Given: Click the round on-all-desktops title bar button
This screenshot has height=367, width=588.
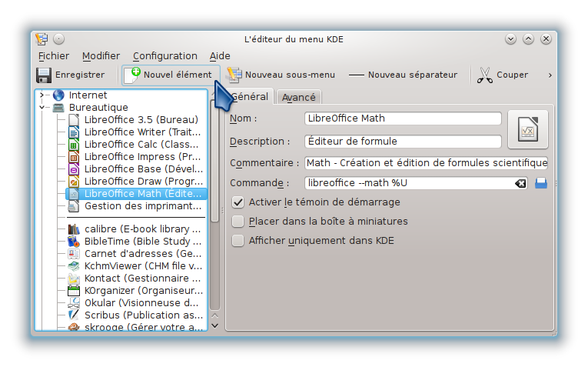Looking at the screenshot, I should (59, 39).
